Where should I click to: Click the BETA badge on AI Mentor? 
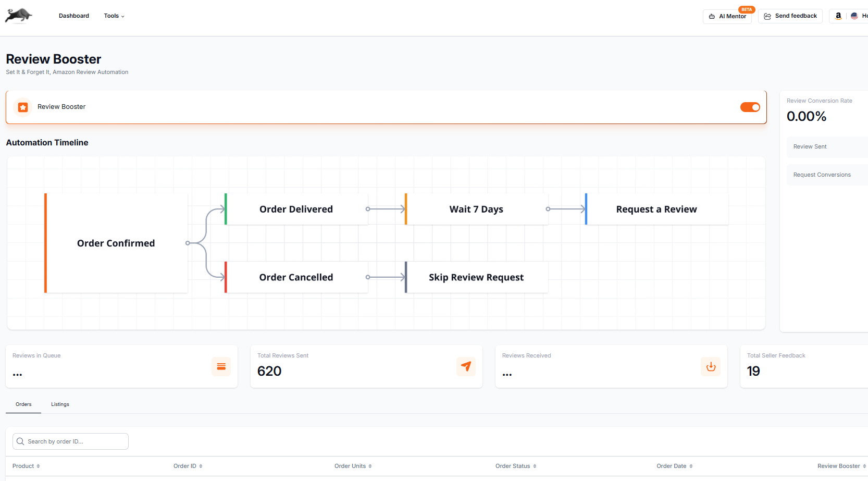(x=747, y=9)
